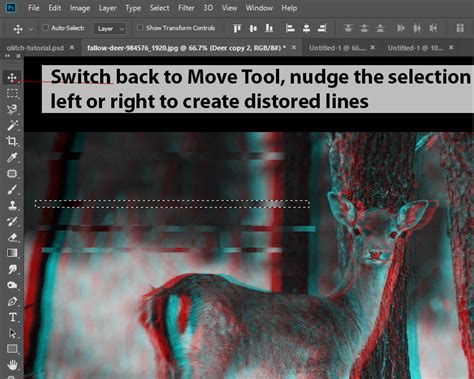Click Align left edges icon

(x=290, y=28)
